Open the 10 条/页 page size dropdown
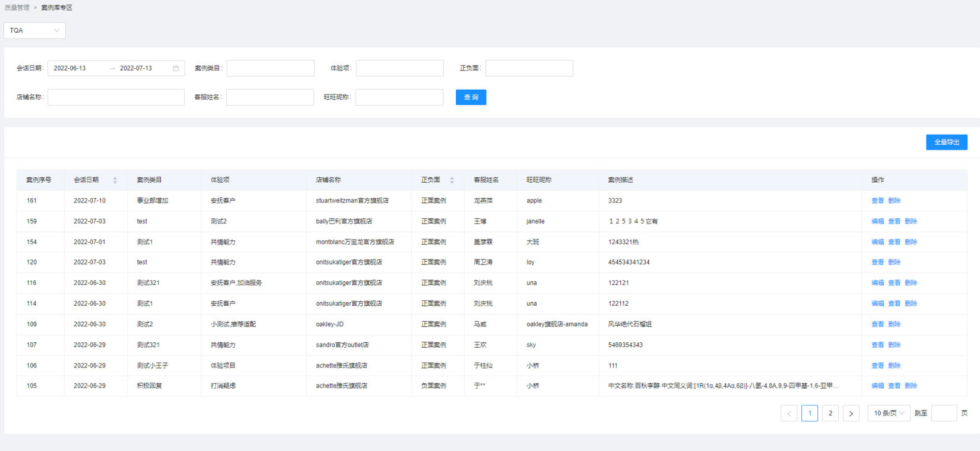 point(889,414)
